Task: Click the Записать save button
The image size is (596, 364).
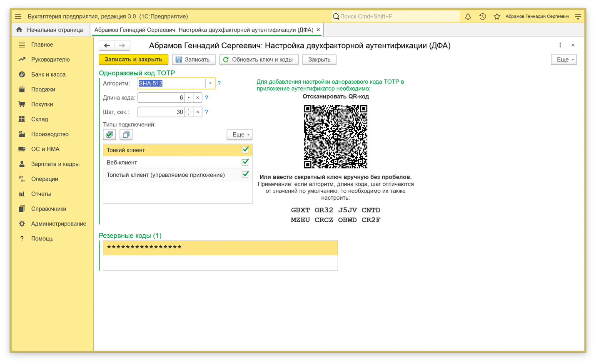Action: click(194, 59)
